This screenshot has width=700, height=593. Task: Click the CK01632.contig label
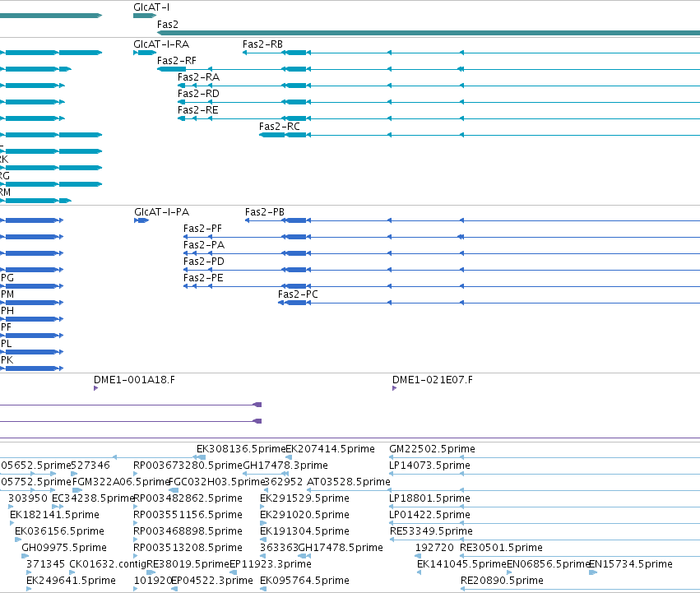click(108, 565)
